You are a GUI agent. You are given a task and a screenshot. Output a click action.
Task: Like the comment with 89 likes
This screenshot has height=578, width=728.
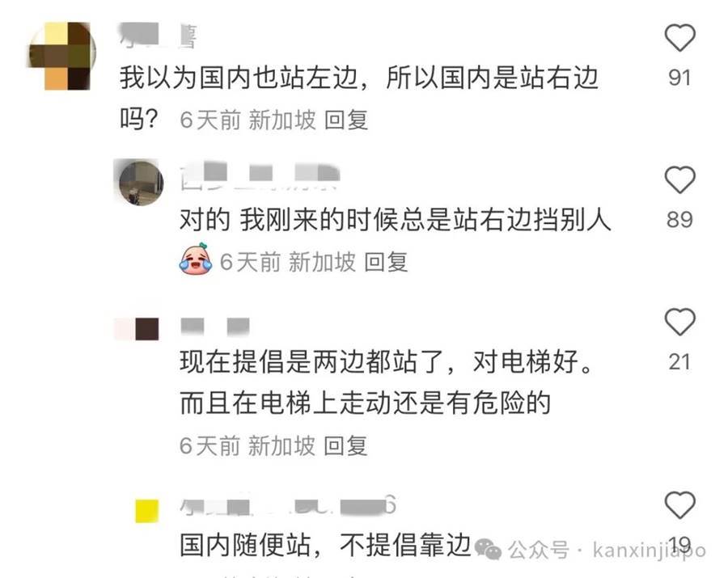coord(679,179)
